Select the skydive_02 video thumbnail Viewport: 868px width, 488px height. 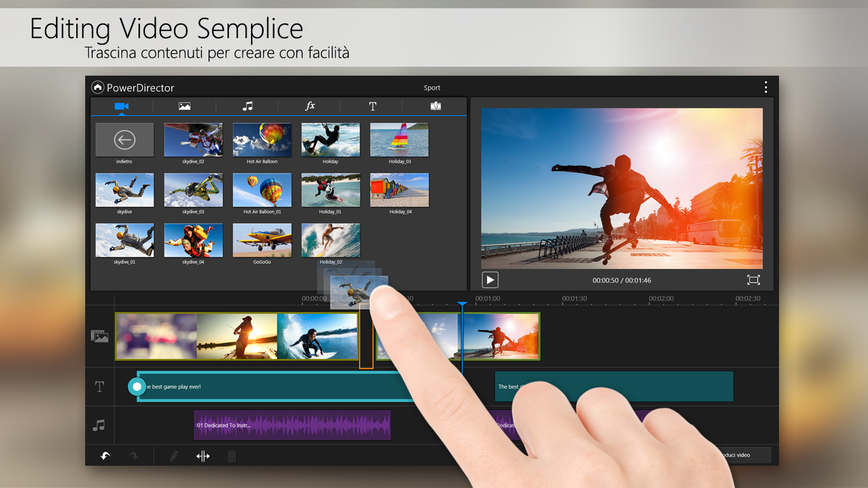tap(193, 140)
